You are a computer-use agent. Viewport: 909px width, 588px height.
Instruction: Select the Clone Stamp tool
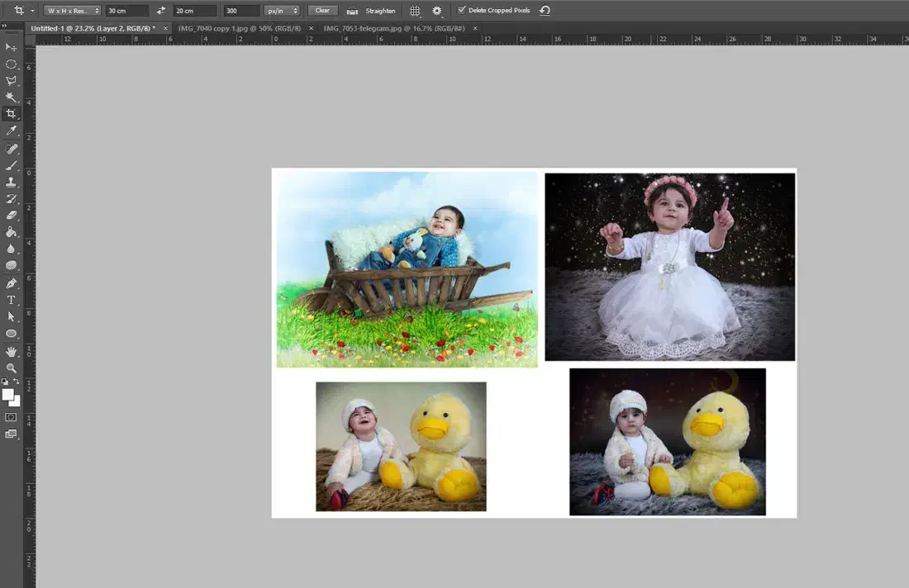coord(12,183)
